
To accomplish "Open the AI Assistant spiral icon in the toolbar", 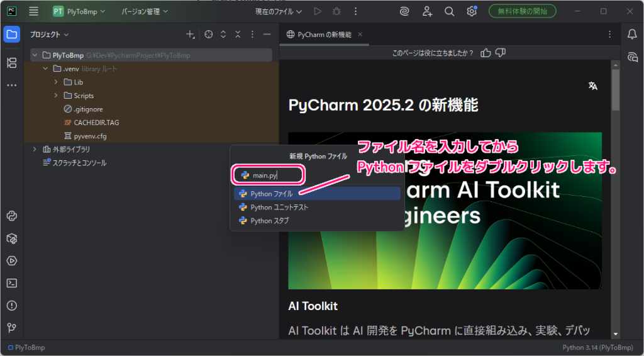I will [x=404, y=11].
